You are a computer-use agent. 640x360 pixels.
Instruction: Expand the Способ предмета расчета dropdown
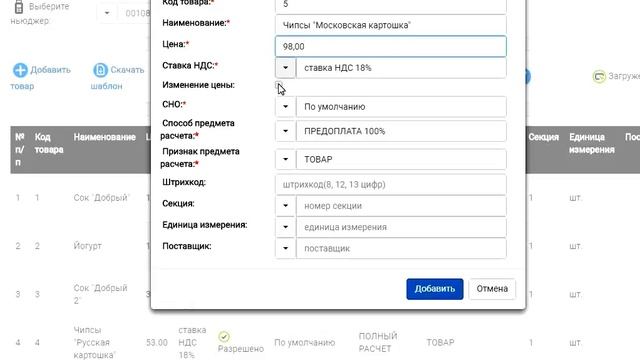285,131
